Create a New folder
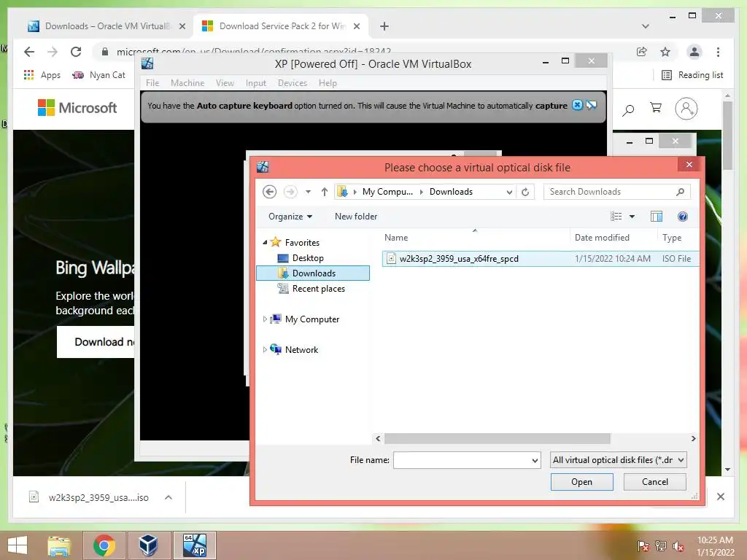 (x=356, y=217)
